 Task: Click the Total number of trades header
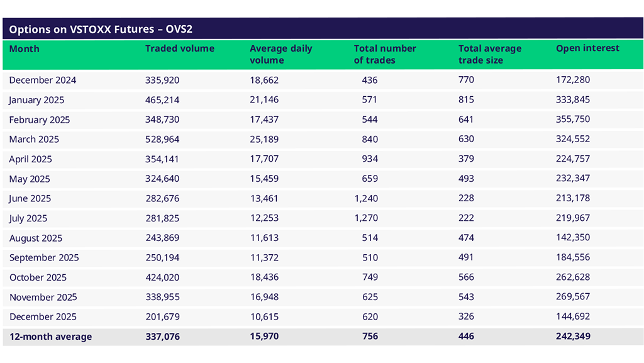385,54
